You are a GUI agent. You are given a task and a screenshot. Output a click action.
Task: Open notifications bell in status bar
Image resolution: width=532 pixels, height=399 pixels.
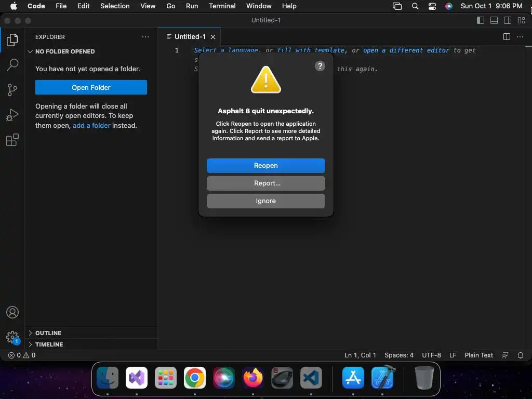tap(521, 355)
